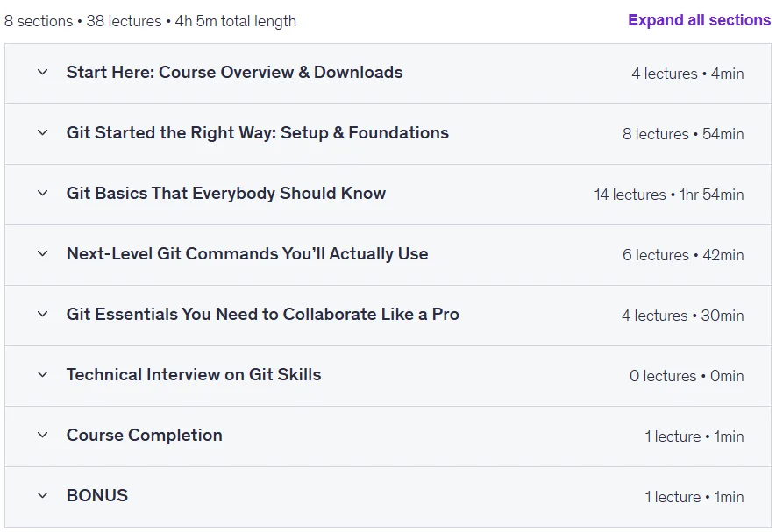Expand chevron beside Git Essentials You Need

[x=43, y=314]
